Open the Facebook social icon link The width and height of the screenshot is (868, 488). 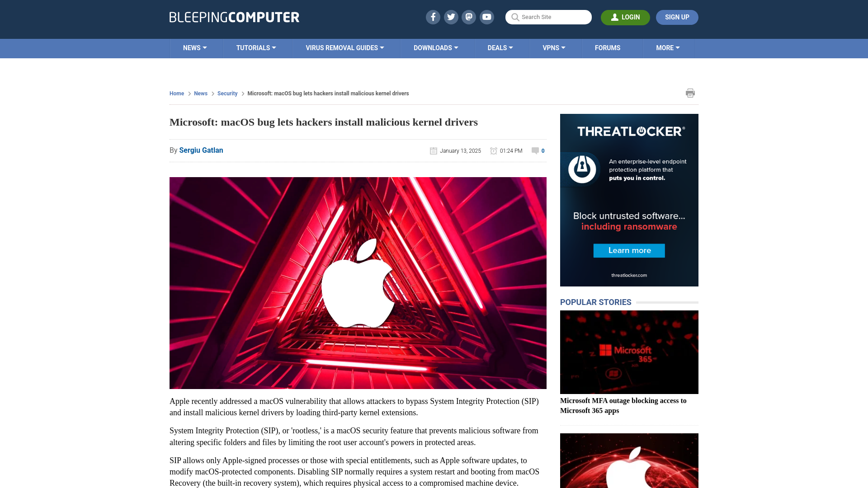(x=433, y=17)
